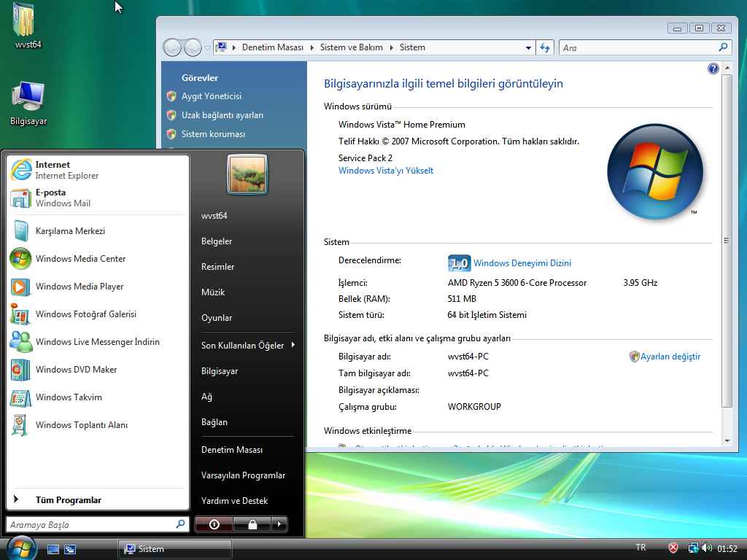The width and height of the screenshot is (747, 560).
Task: Click the Windows Experience Index 1,0 score badge
Action: 459,262
